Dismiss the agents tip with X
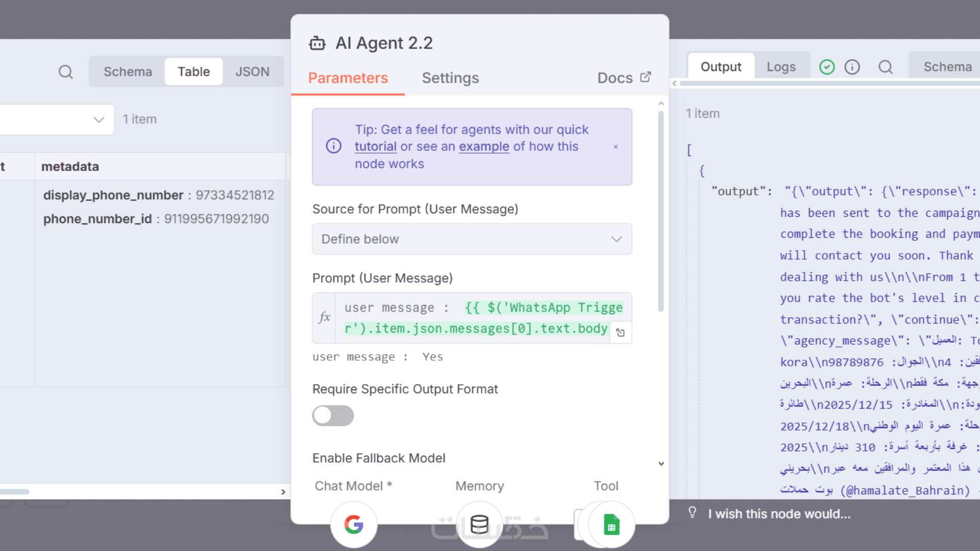The width and height of the screenshot is (980, 551). click(616, 147)
